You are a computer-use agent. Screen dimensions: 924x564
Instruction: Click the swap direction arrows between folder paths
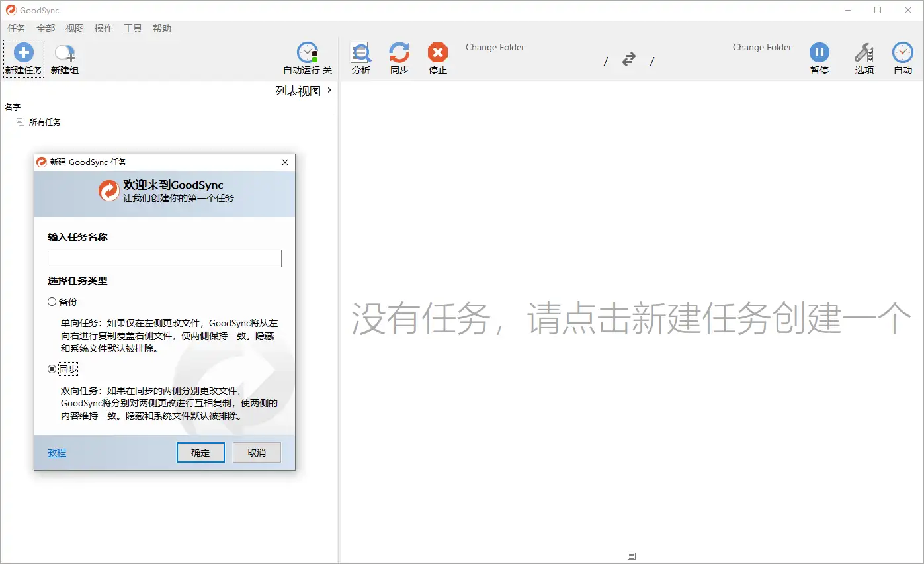click(628, 59)
